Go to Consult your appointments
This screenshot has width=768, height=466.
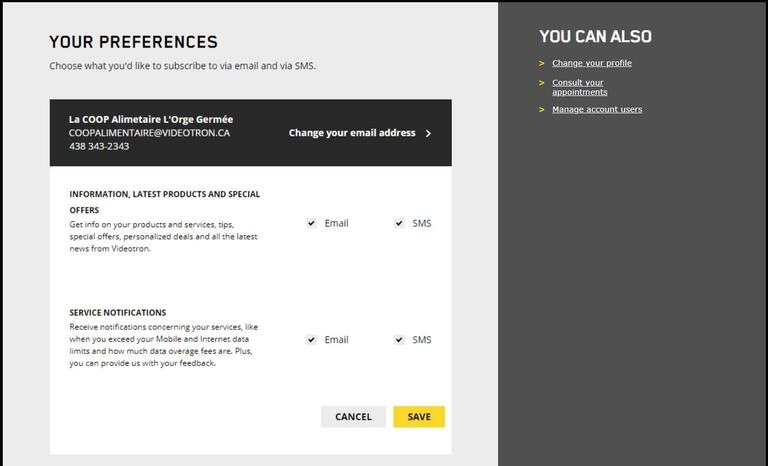[579, 87]
